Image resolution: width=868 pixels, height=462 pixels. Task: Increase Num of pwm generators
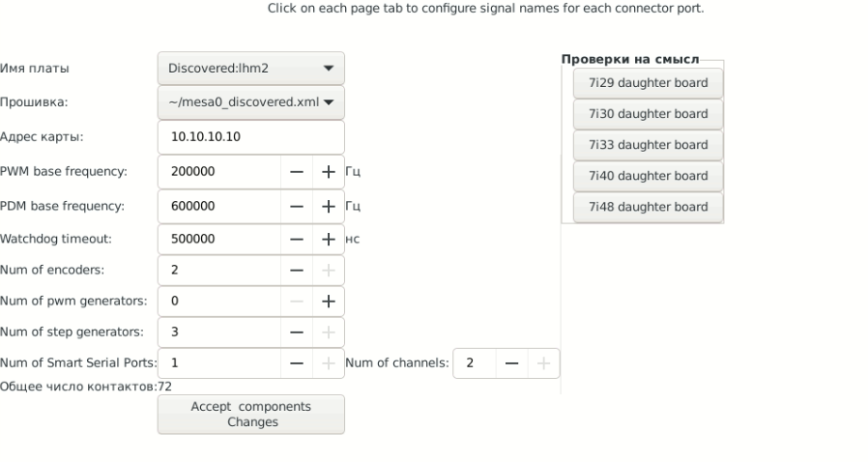tap(329, 301)
